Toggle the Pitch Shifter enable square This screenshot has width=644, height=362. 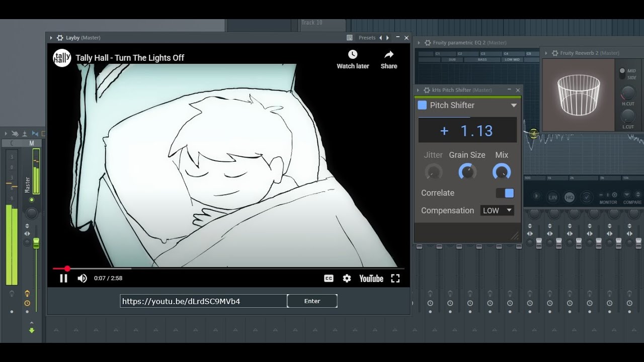[x=422, y=105]
